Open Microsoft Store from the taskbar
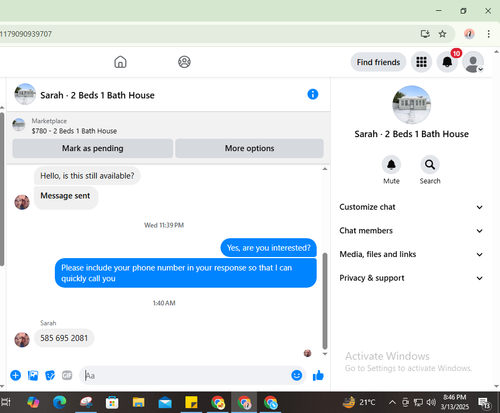The height and width of the screenshot is (413, 500). [112, 403]
